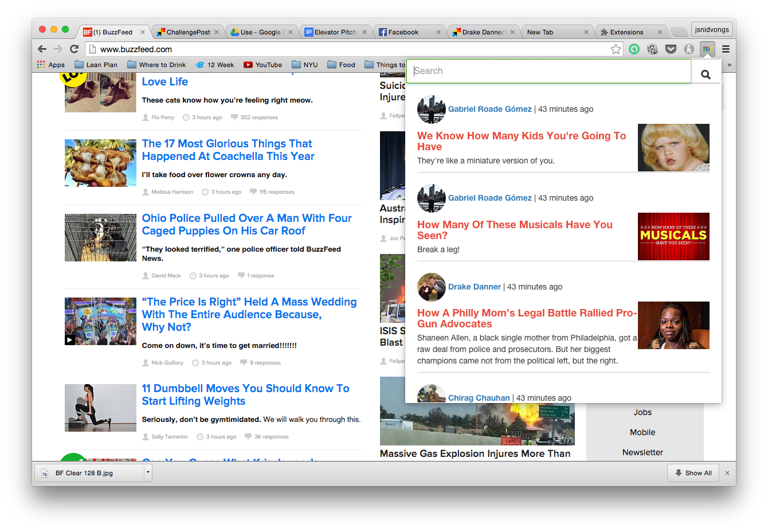Viewport: 768px width, 532px height.
Task: Click the clock icon beside David Mack's post
Action: coord(193,275)
